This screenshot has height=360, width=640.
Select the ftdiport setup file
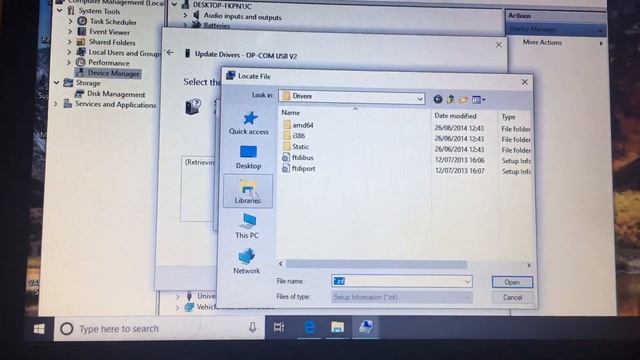coord(299,168)
